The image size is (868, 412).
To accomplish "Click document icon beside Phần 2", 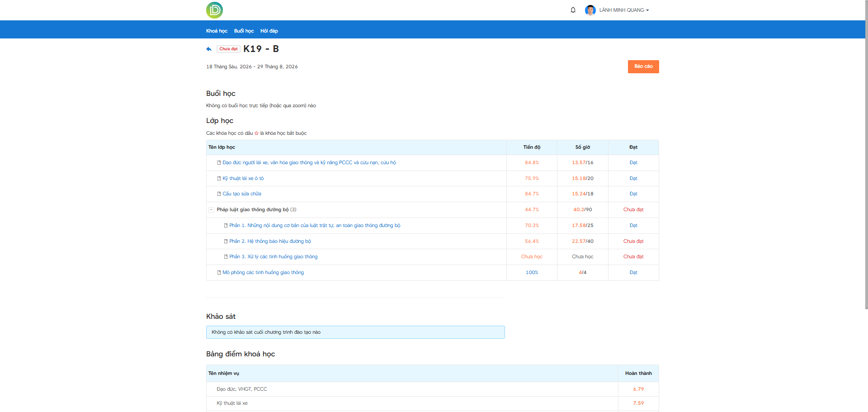I will pyautogui.click(x=226, y=242).
